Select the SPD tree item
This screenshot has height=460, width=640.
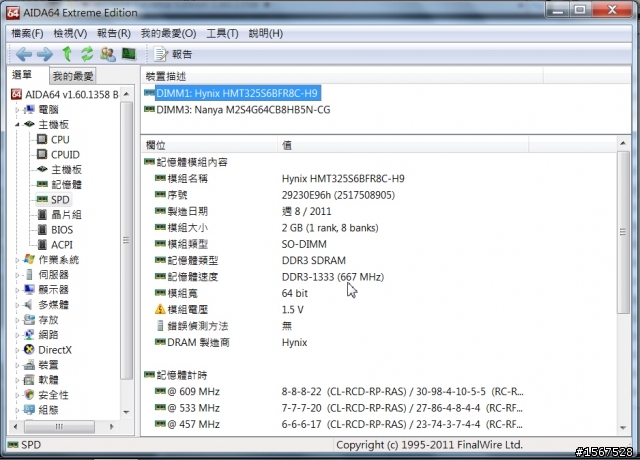(x=60, y=200)
